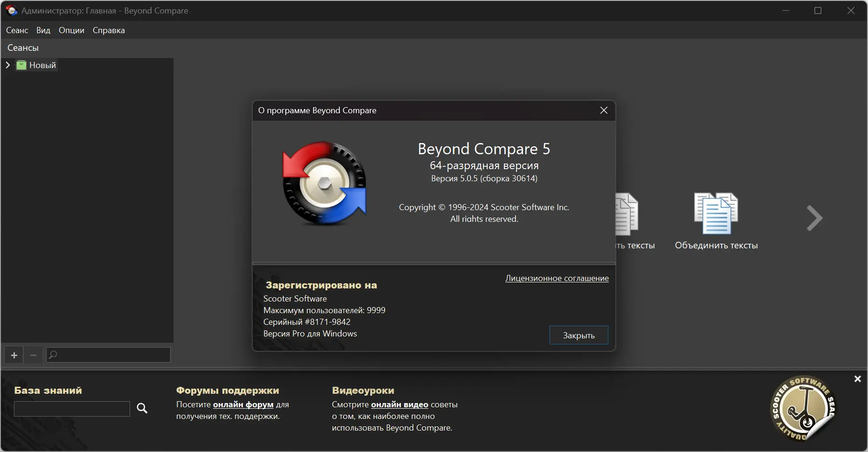Open the Сеанс menu

(17, 30)
